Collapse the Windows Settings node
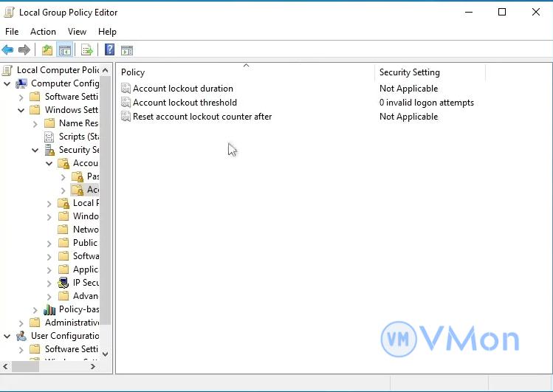 pyautogui.click(x=21, y=110)
